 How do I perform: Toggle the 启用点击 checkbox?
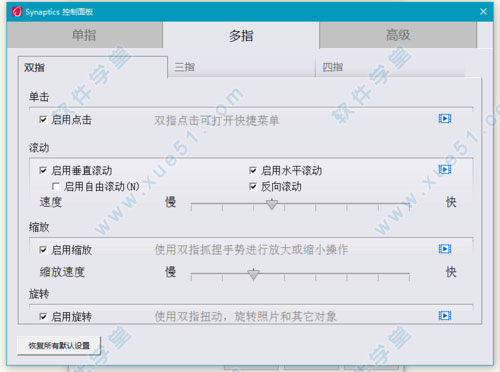43,119
